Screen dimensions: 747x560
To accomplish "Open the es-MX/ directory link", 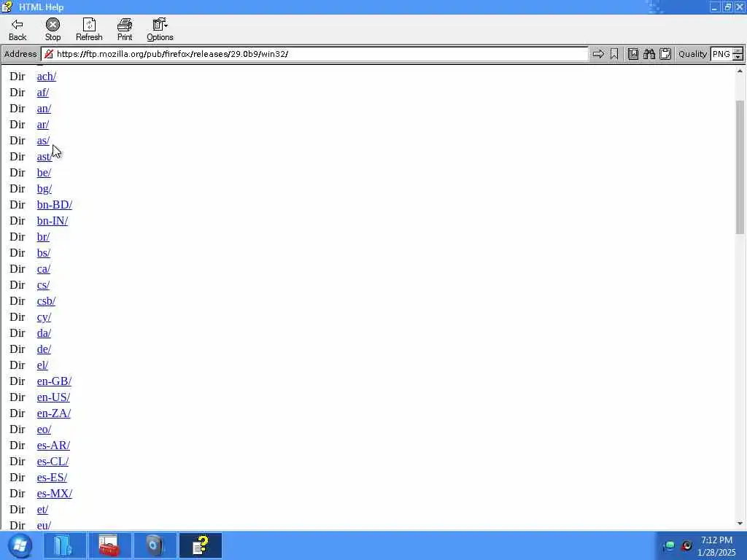I will 55,494.
